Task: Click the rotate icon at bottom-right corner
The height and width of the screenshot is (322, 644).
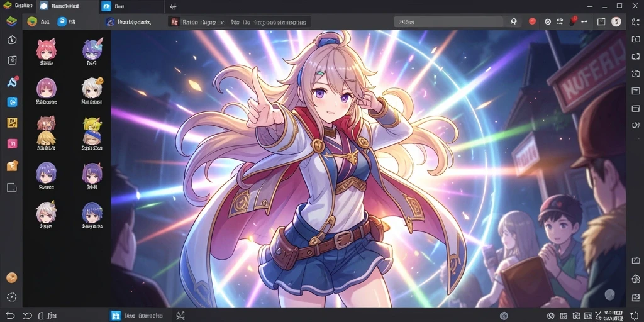Action: [x=634, y=316]
